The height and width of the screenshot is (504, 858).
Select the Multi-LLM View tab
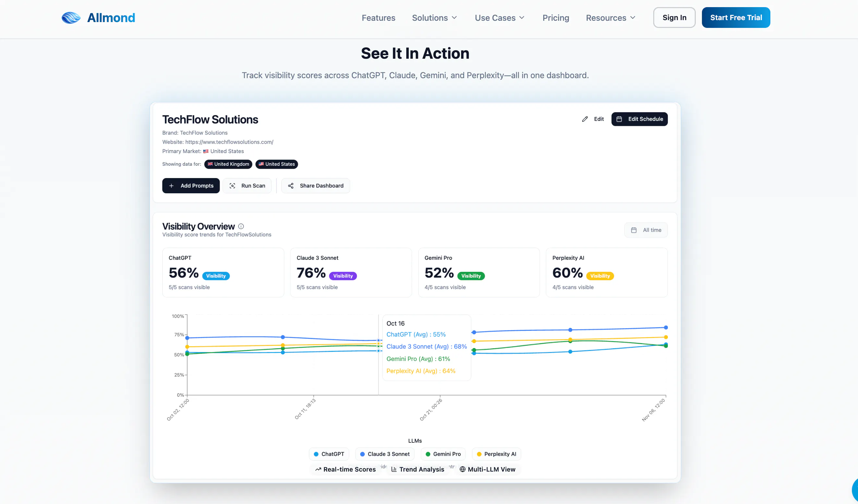pos(487,469)
